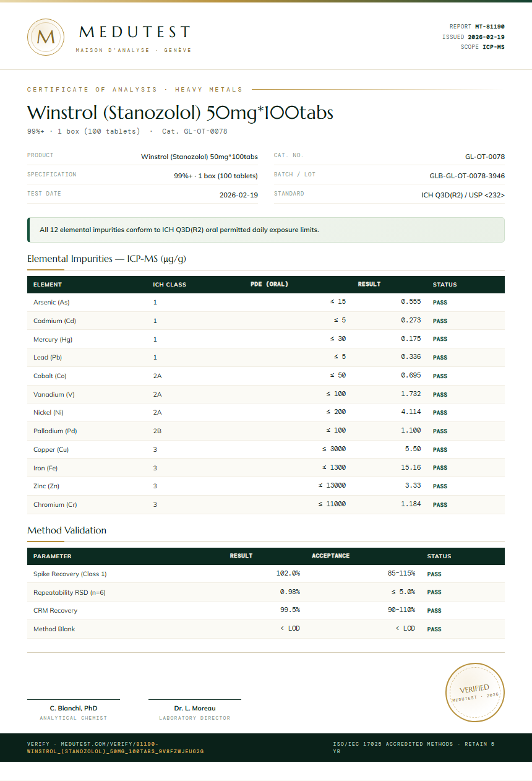Click the Vanadium (V) row label
The image size is (532, 781).
[x=54, y=394]
